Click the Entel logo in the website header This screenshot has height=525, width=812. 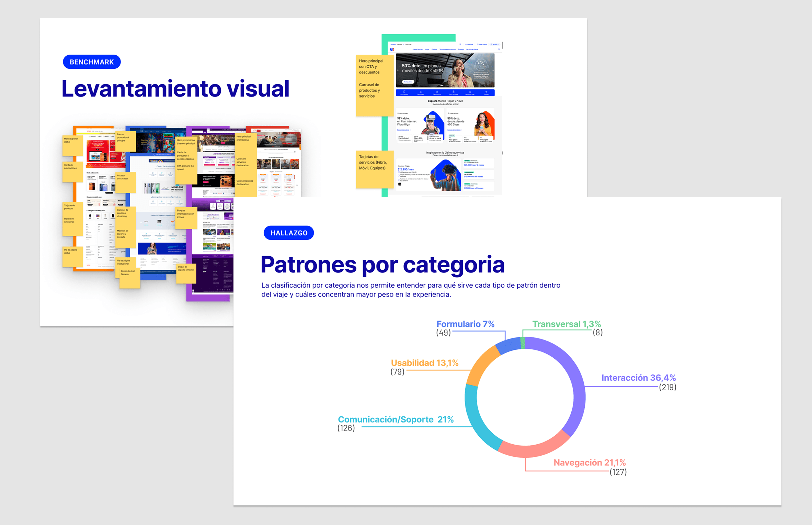pos(392,49)
